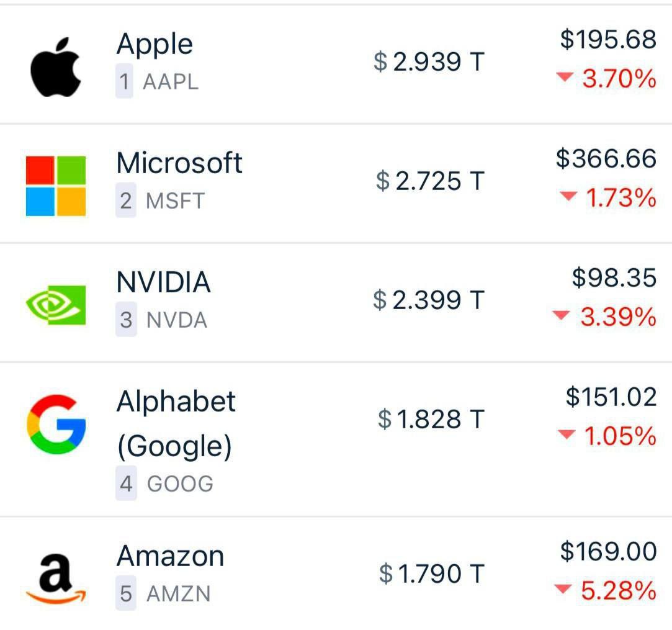Open the Alphabet (Google) company page
This screenshot has width=672, height=630.
(x=176, y=423)
